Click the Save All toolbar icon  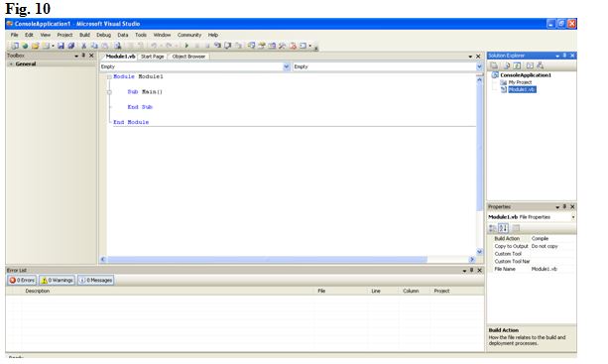pyautogui.click(x=71, y=46)
